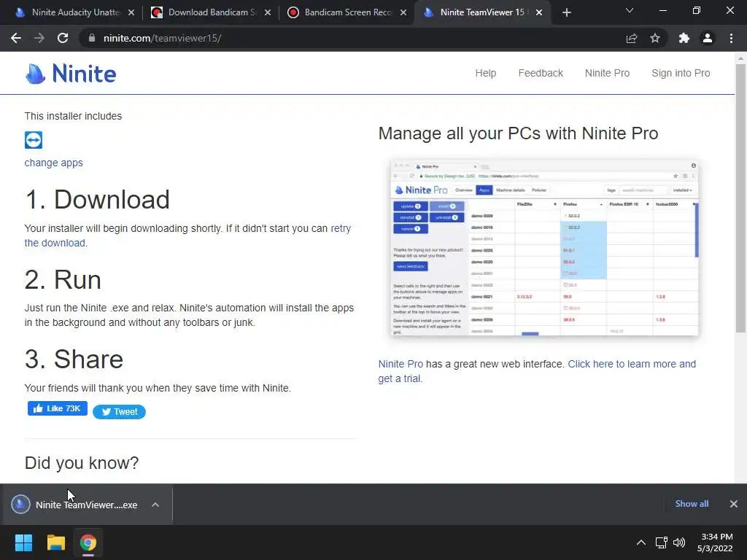The image size is (747, 560).
Task: Click the '1. Download' heading
Action: [97, 199]
